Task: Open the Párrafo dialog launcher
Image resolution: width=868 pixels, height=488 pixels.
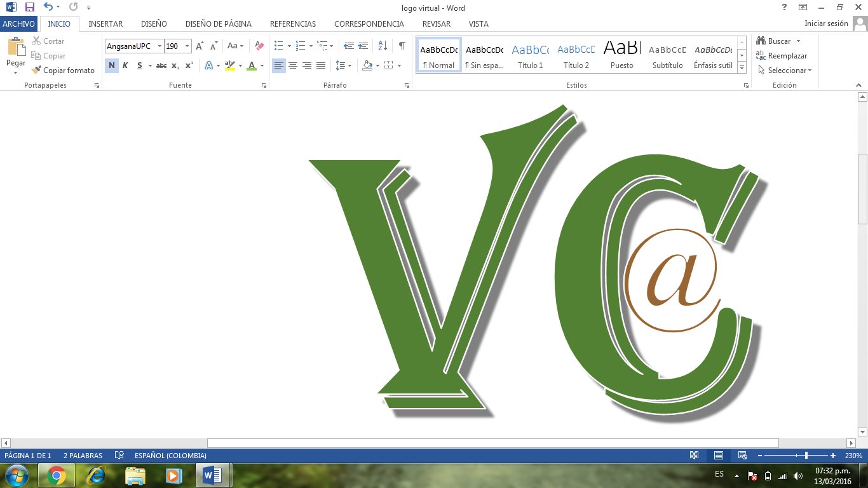Action: click(x=407, y=85)
